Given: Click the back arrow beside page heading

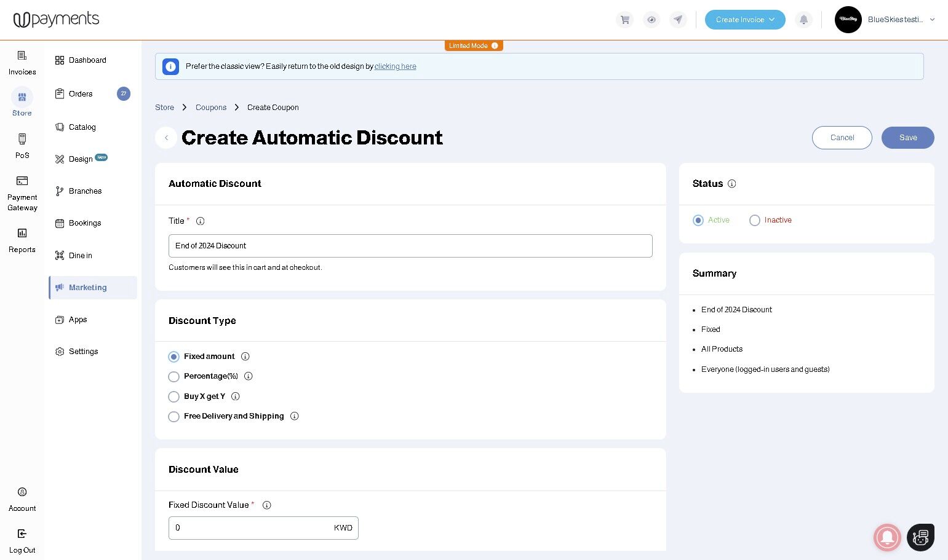Looking at the screenshot, I should [166, 138].
